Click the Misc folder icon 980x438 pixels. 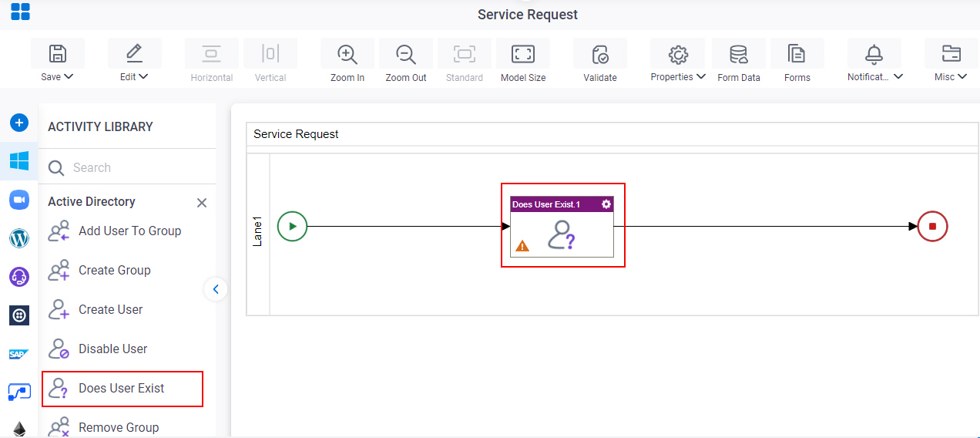tap(951, 54)
